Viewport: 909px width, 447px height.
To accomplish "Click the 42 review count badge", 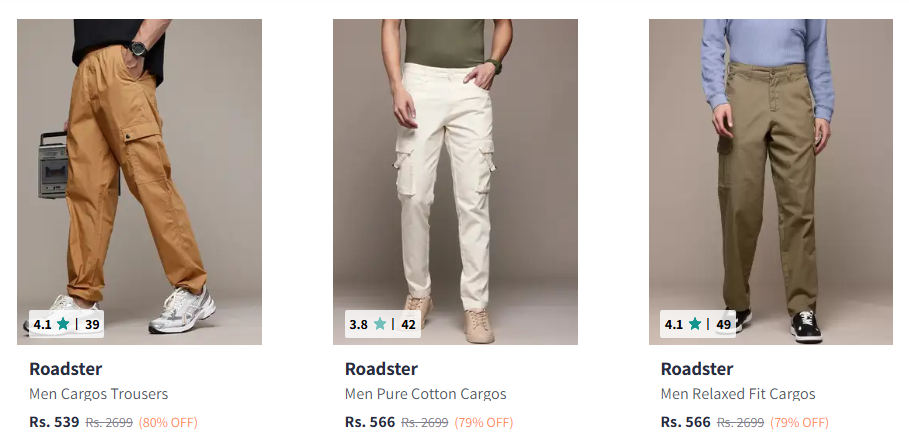I will pyautogui.click(x=409, y=325).
